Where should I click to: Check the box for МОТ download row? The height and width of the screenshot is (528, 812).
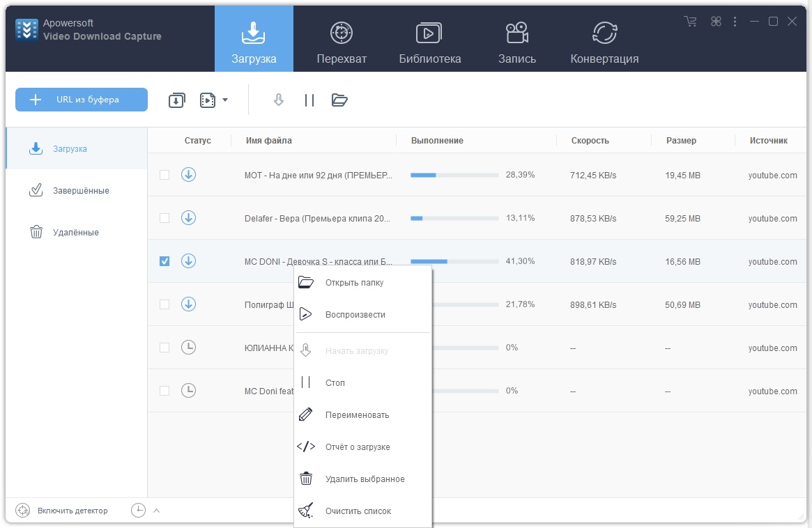164,175
